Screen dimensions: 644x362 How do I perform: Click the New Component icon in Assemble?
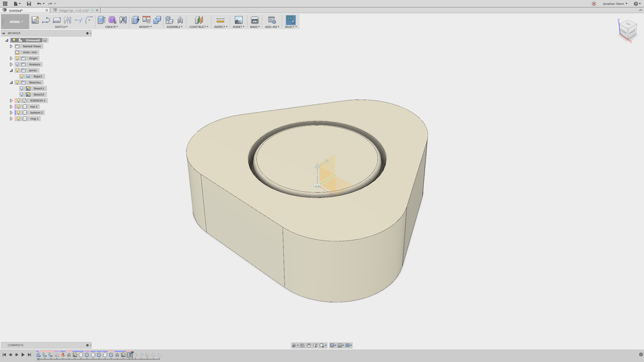click(169, 19)
